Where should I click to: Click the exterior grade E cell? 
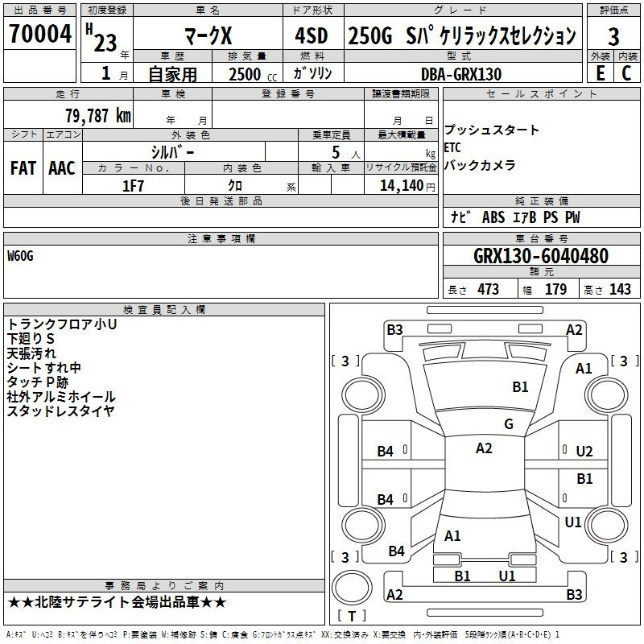click(600, 73)
